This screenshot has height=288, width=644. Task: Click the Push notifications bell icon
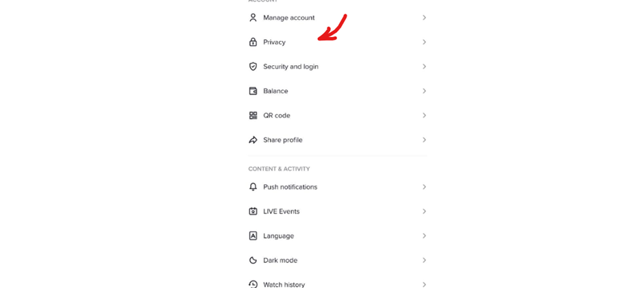253,187
